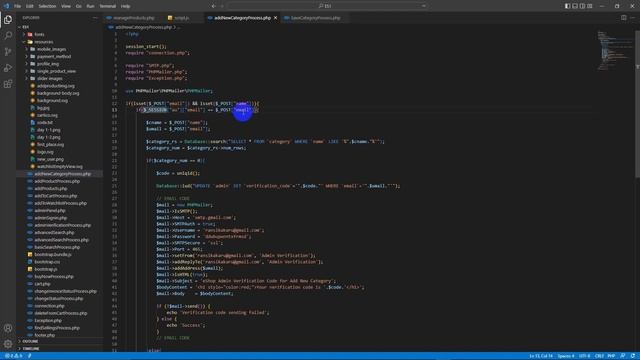This screenshot has width=640, height=360.
Task: Open adminPanel.php in the explorer
Action: [x=50, y=211]
